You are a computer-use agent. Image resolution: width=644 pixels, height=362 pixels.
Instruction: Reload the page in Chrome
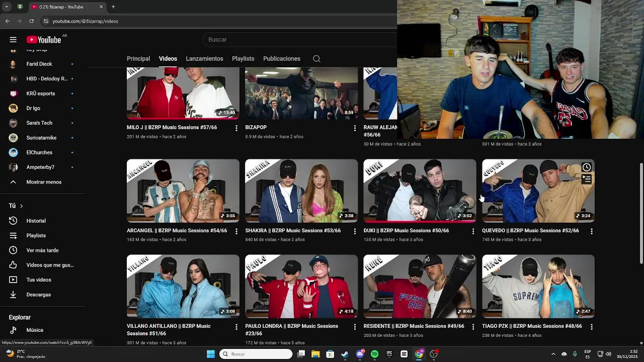pyautogui.click(x=31, y=21)
